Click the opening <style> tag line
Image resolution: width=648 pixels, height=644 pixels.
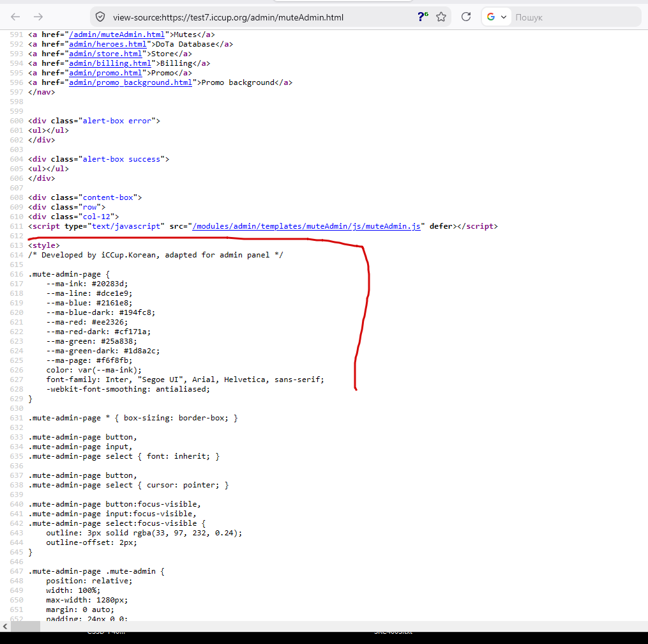44,245
